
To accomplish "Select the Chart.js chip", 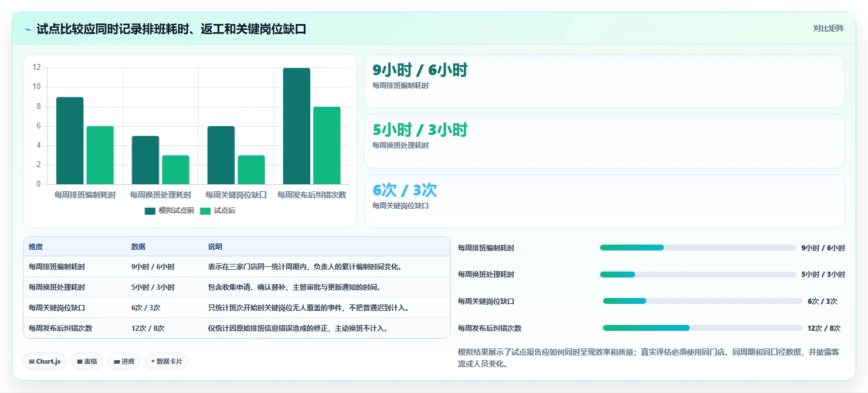I will click(45, 361).
